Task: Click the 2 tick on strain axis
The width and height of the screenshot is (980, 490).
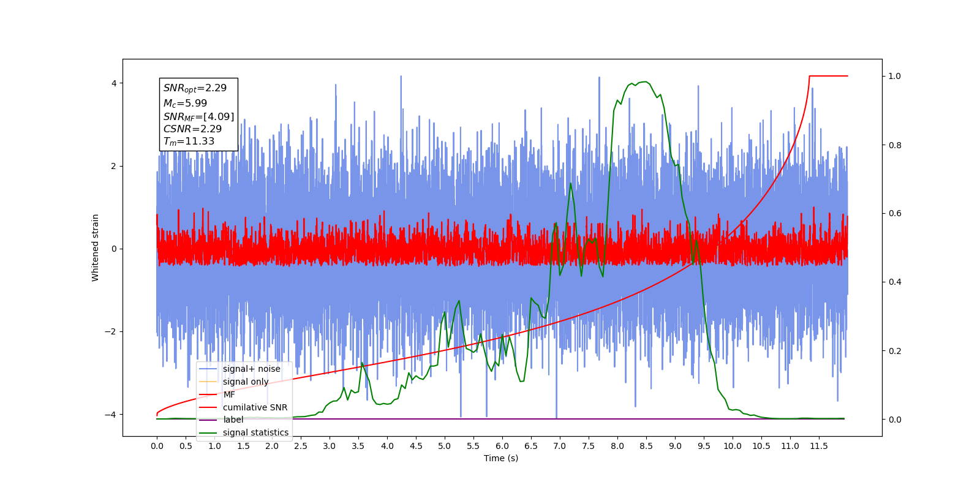Action: [x=113, y=166]
